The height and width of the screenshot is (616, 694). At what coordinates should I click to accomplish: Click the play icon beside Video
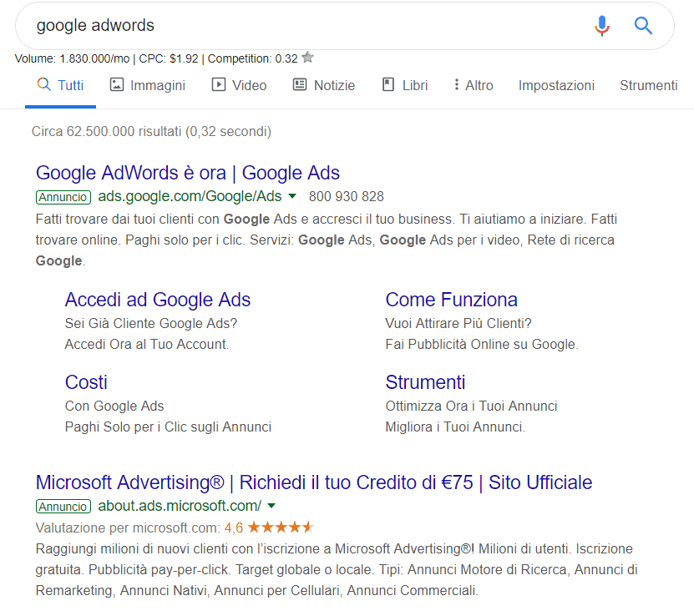click(219, 84)
